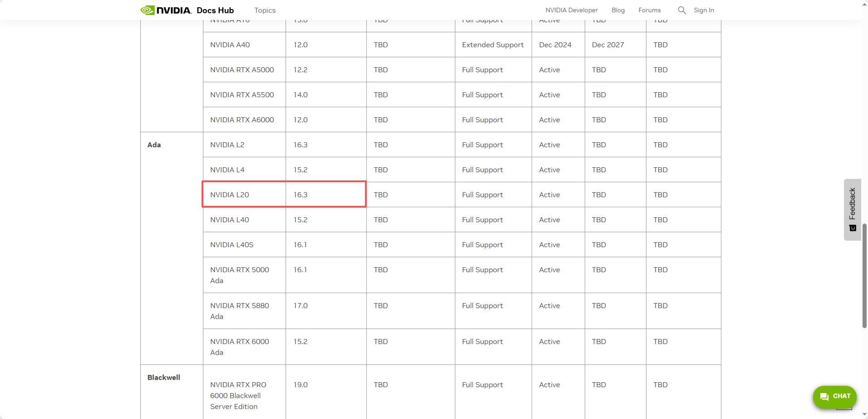Image resolution: width=868 pixels, height=419 pixels.
Task: Select the NVIDIA RTX 5880 Ada cell
Action: click(240, 311)
